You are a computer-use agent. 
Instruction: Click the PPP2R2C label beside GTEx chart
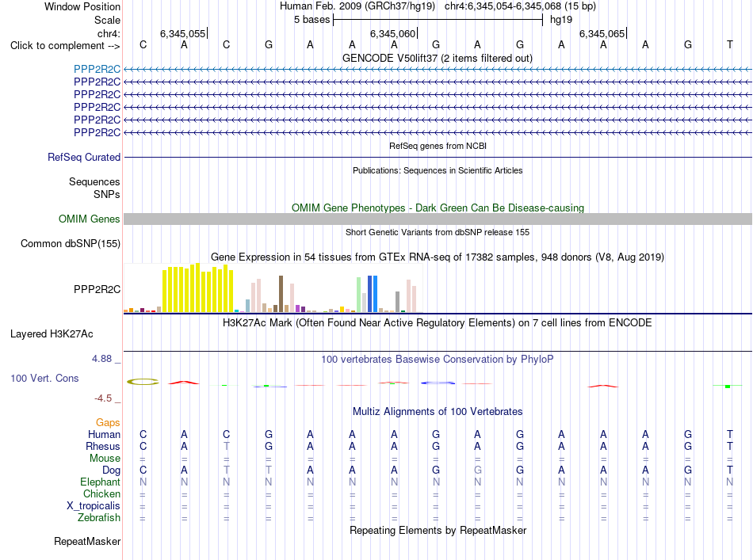[97, 289]
